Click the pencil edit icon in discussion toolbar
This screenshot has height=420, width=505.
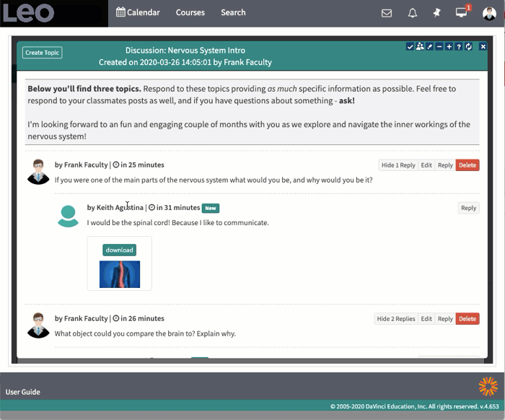pyautogui.click(x=429, y=47)
